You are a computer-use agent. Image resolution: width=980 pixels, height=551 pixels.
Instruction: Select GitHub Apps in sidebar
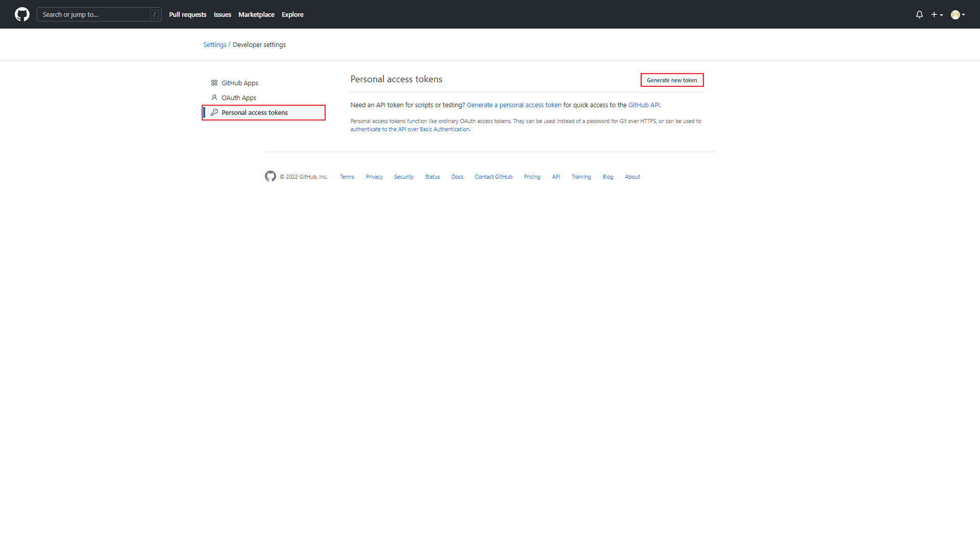[263, 83]
